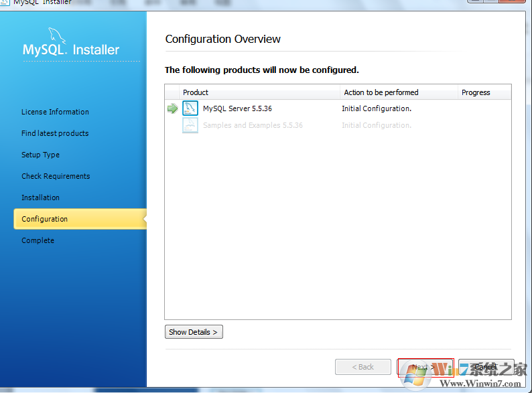This screenshot has width=532, height=393.
Task: Select the highlighted Configuration step
Action: pyautogui.click(x=80, y=219)
